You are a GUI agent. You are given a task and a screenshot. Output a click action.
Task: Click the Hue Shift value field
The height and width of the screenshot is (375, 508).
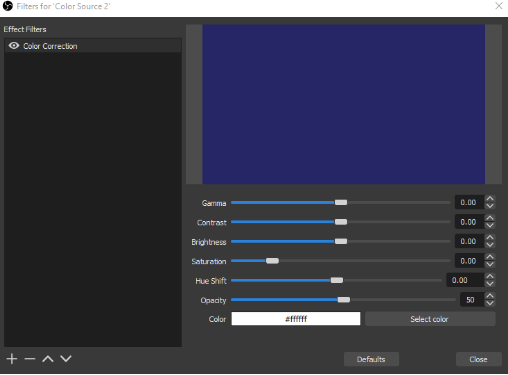click(465, 280)
